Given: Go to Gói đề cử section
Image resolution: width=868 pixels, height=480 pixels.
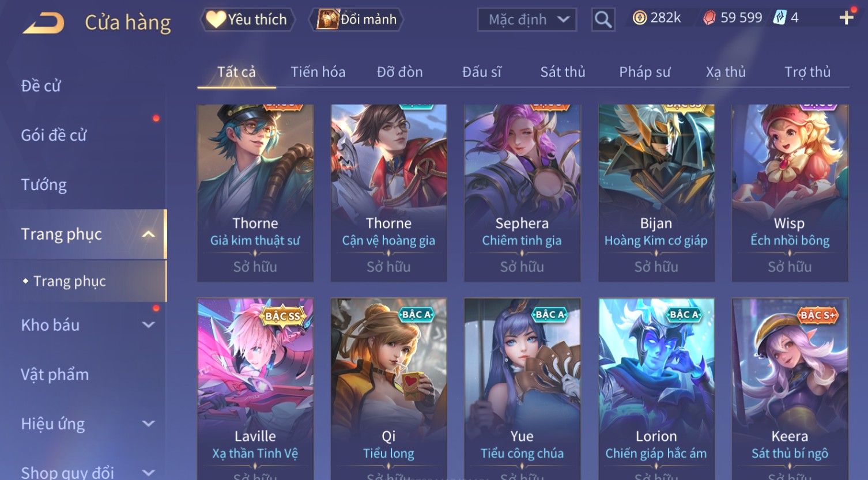Looking at the screenshot, I should (x=54, y=135).
